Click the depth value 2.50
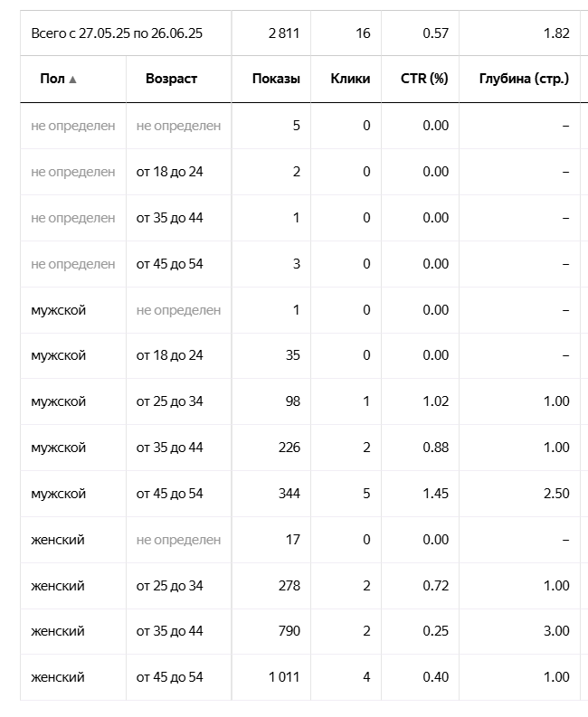The image size is (588, 717). [x=556, y=494]
